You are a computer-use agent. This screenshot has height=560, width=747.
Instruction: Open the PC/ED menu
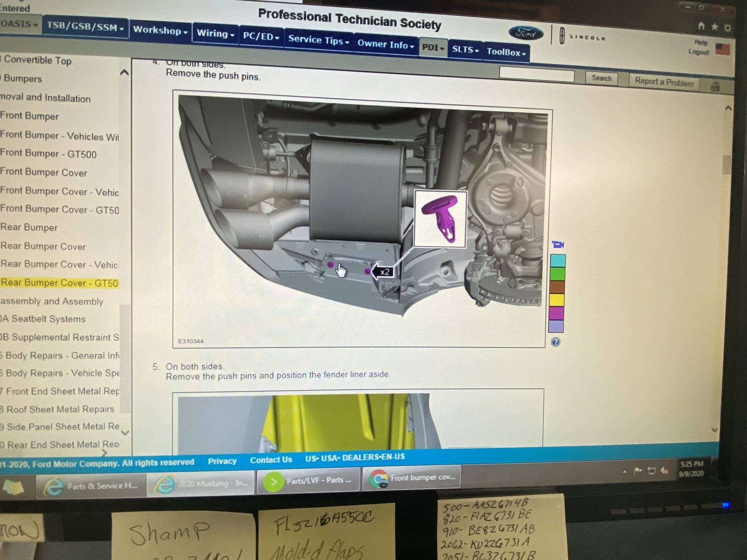(261, 37)
